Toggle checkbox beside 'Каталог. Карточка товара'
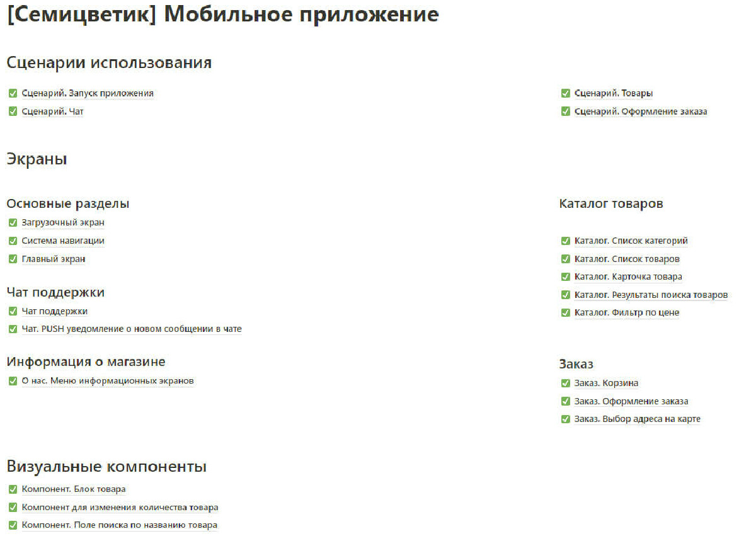The width and height of the screenshot is (756, 541). [x=565, y=276]
